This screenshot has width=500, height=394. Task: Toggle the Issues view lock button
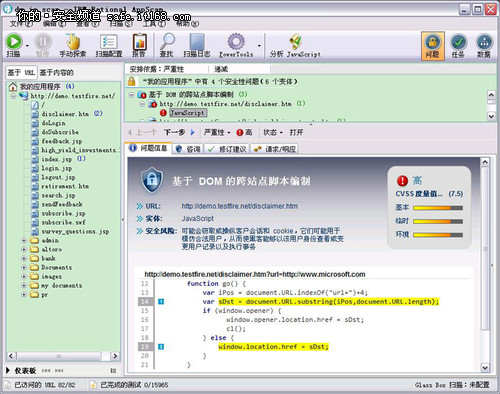[432, 46]
